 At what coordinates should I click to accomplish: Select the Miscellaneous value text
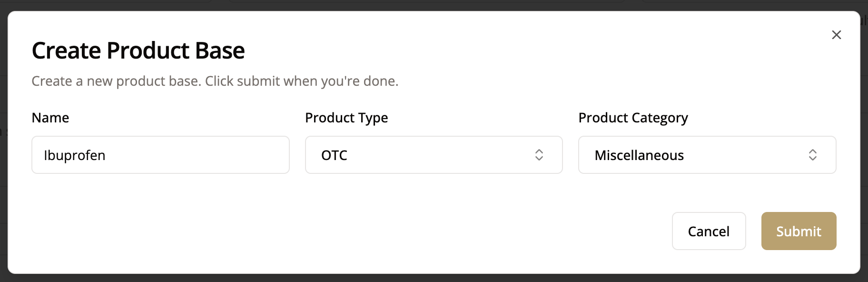point(639,155)
